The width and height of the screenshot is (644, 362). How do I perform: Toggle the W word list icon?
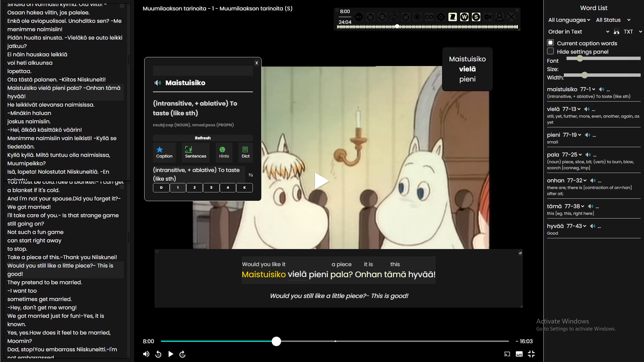click(464, 17)
